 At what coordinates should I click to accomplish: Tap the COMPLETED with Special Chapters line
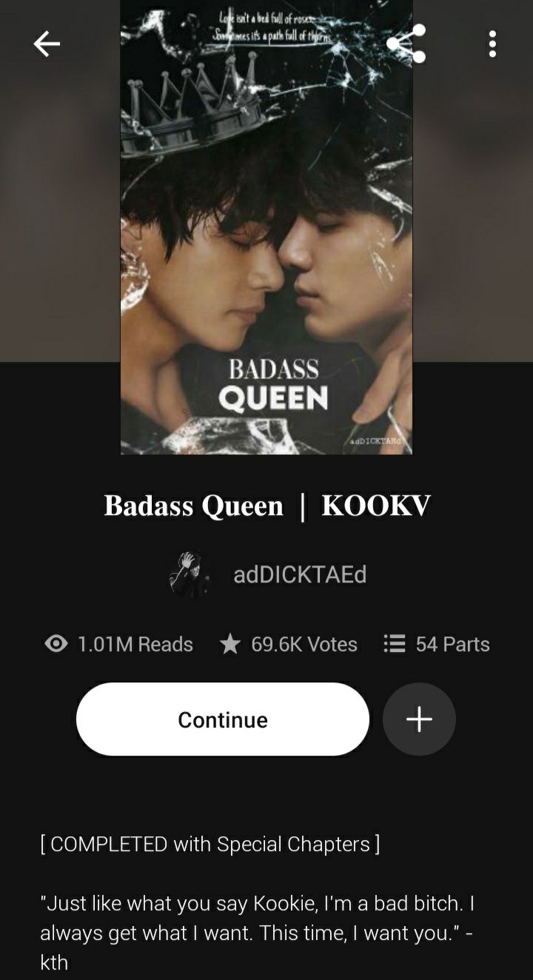click(210, 844)
